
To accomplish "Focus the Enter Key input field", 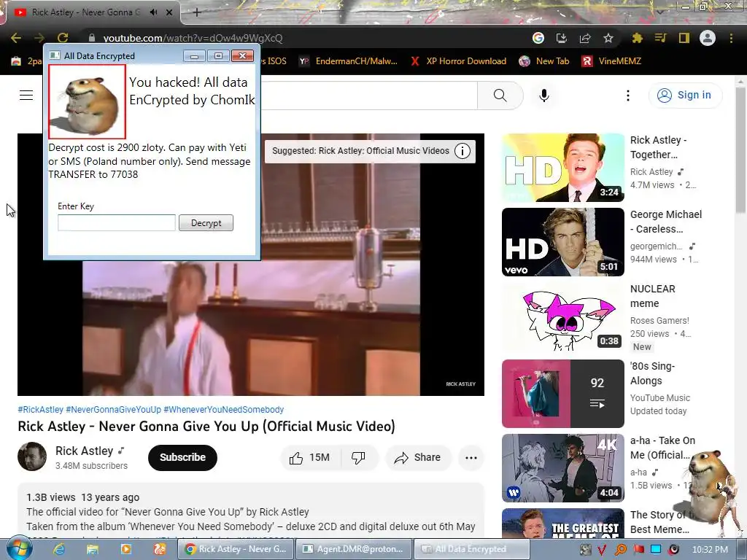I will 117,223.
